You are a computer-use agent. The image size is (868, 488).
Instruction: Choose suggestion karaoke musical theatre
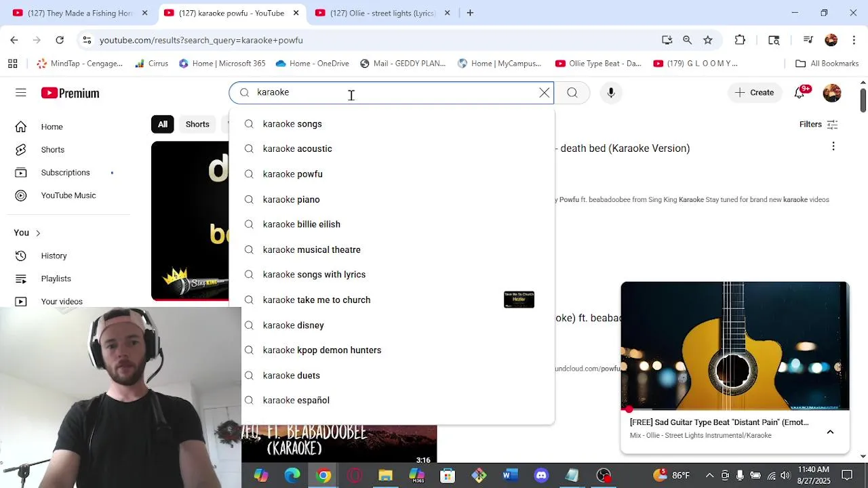click(391, 249)
